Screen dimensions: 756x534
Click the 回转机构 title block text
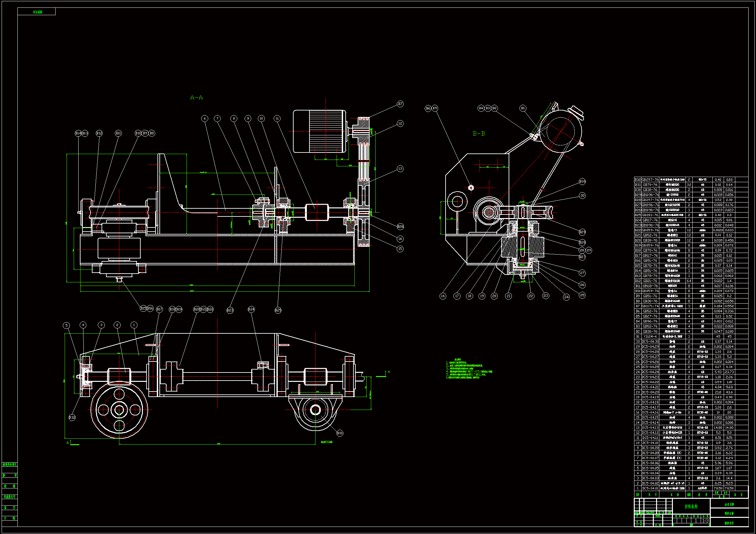pyautogui.click(x=691, y=507)
